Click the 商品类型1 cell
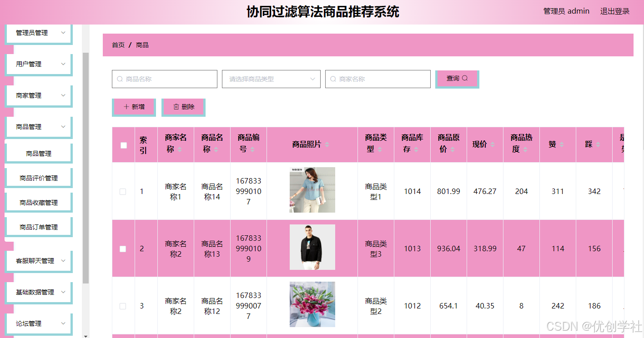644x338 pixels. [376, 192]
